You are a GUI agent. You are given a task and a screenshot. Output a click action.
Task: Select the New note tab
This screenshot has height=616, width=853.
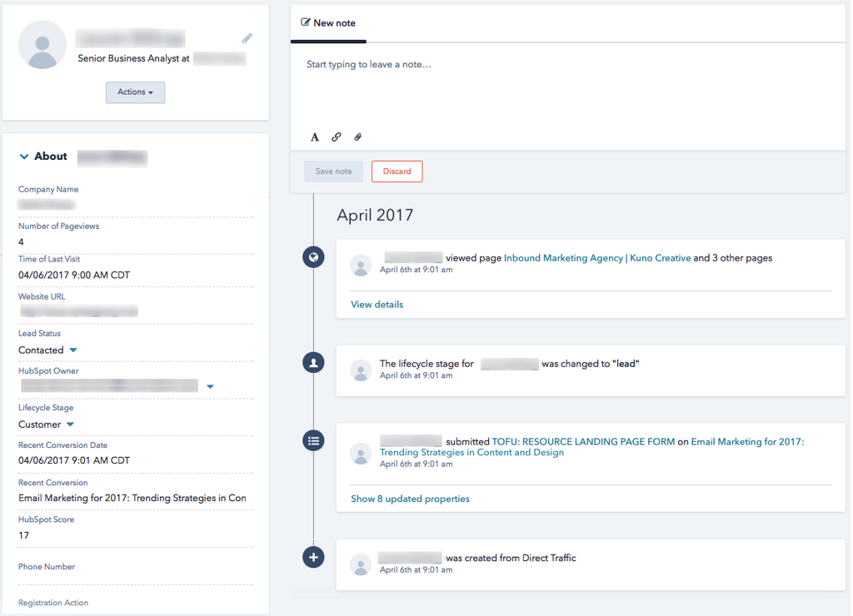[x=328, y=23]
